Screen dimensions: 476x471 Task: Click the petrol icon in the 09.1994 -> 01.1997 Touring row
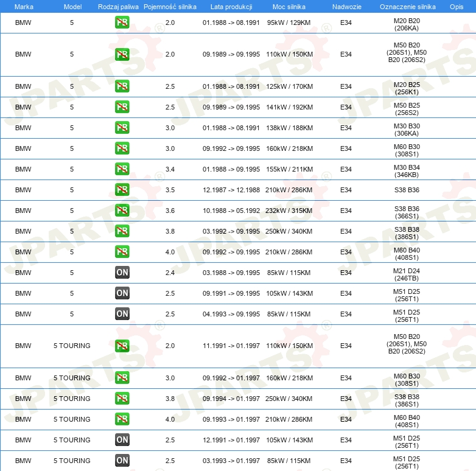coord(122,398)
